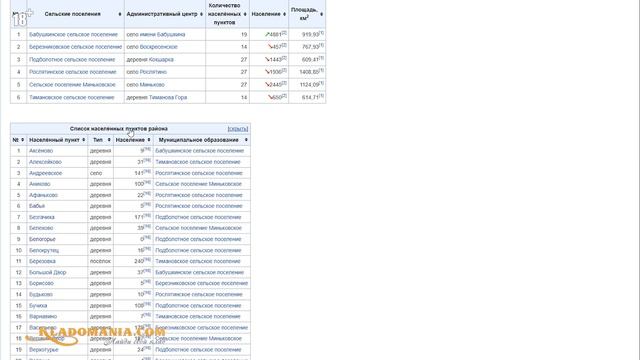The image size is (640, 360).
Task: Open the Аксёново settlement link
Action: (41, 151)
